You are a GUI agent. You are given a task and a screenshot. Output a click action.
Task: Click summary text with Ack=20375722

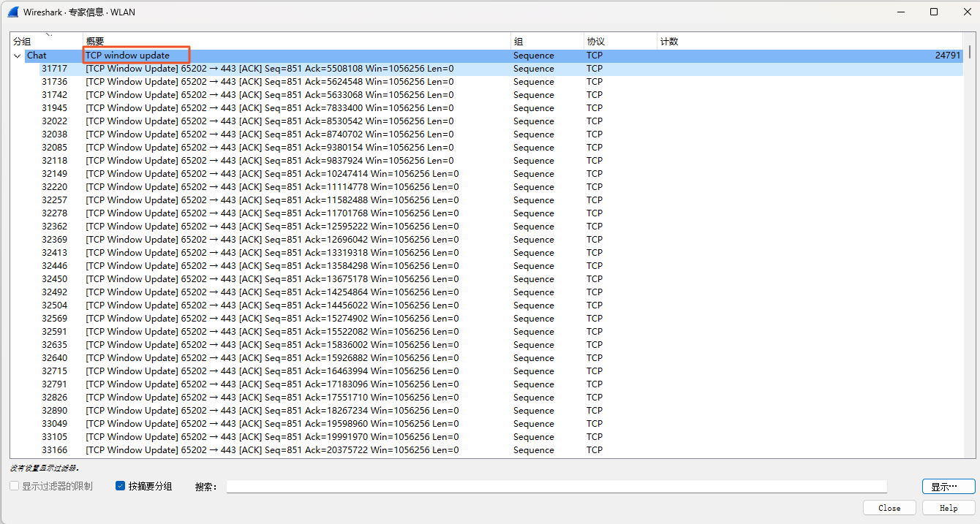(x=272, y=450)
